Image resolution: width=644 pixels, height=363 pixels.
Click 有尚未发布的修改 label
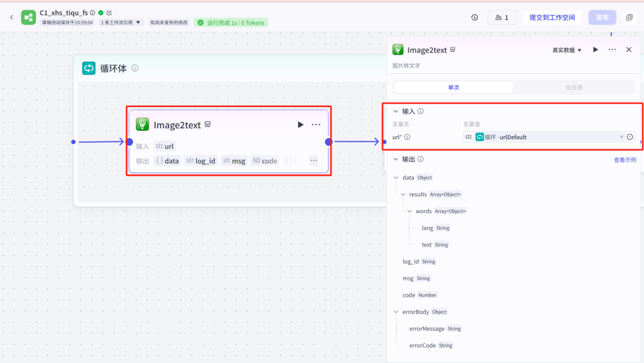(169, 23)
